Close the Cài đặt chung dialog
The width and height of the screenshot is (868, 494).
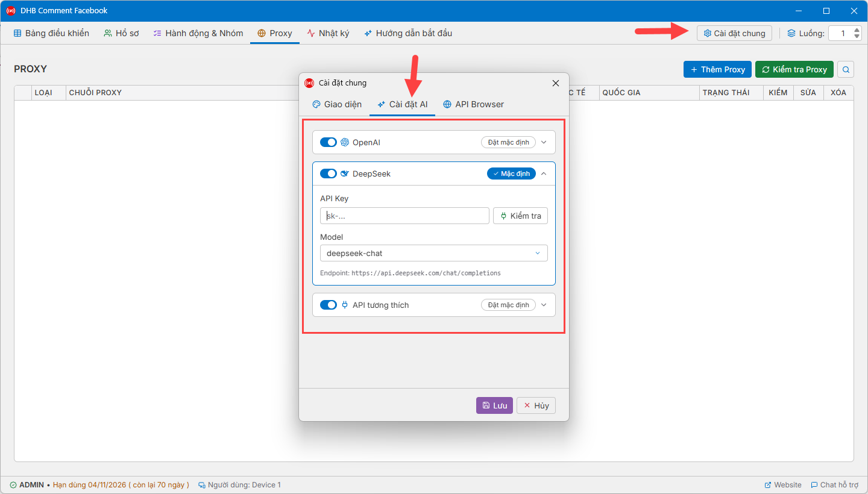tap(556, 83)
